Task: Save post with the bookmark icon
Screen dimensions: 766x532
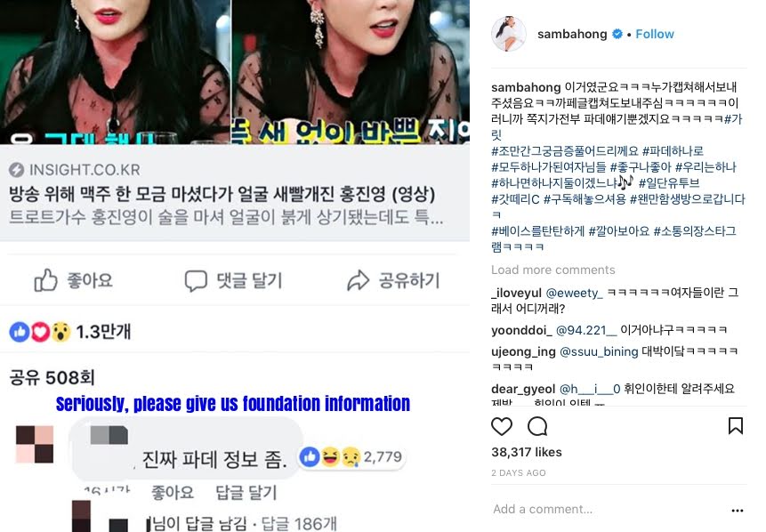Action: click(x=736, y=425)
